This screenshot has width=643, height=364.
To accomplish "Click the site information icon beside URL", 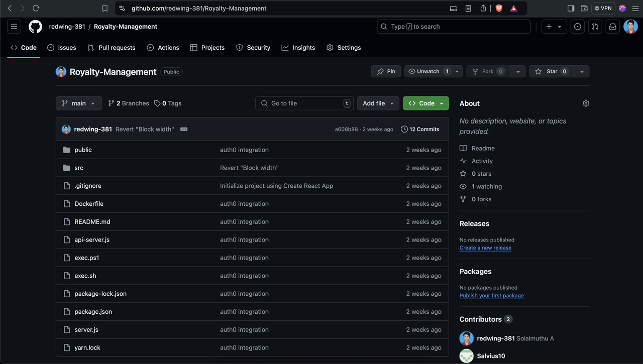I will (x=122, y=8).
